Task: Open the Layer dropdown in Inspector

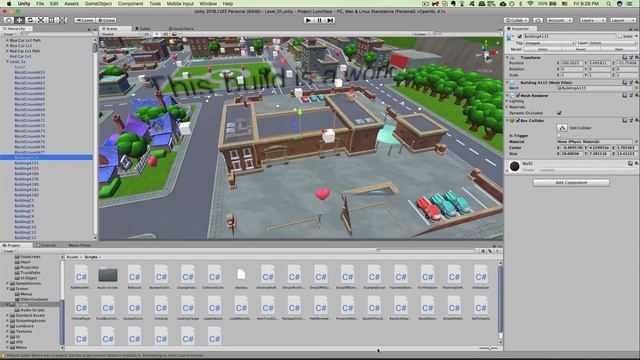Action: tap(613, 43)
